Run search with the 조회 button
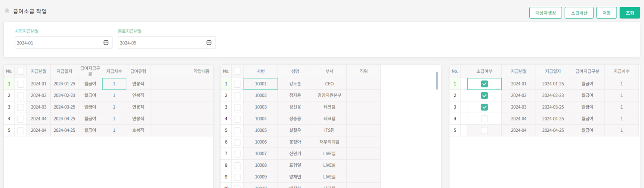 [629, 13]
